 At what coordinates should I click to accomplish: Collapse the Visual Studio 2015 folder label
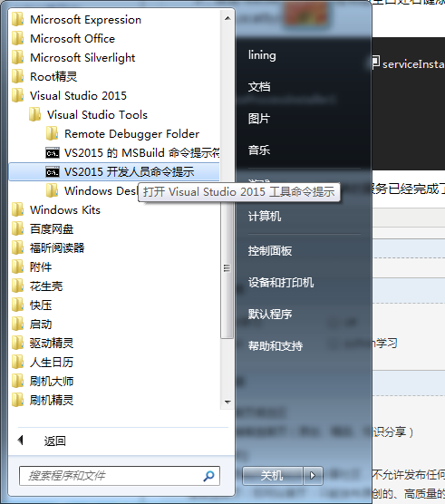(79, 96)
